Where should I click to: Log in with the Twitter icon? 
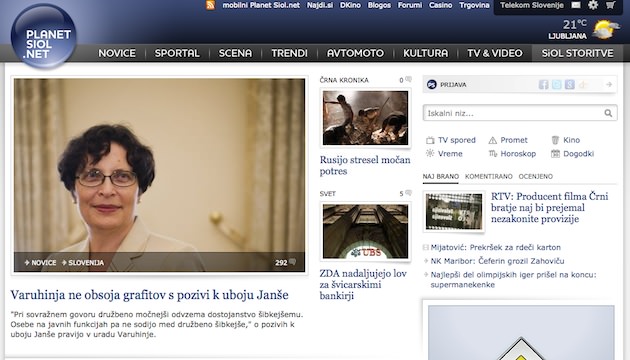[556, 84]
